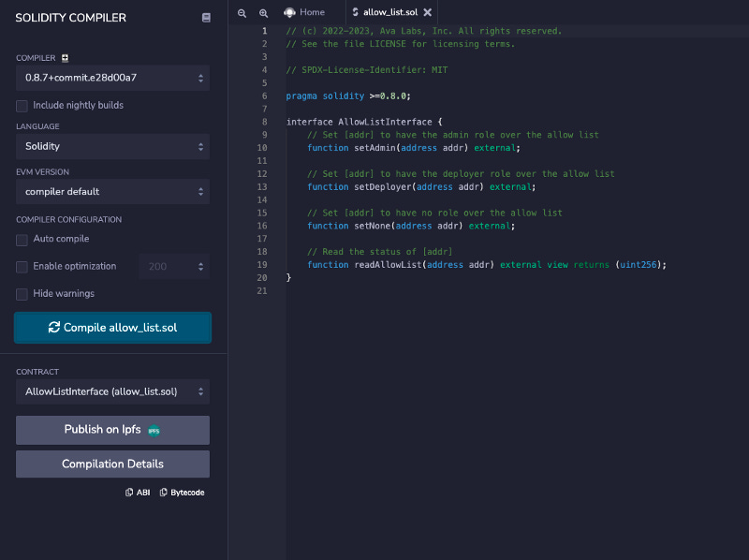Click the SPDX-License-Identifier comment line
The image size is (749, 560).
367,70
